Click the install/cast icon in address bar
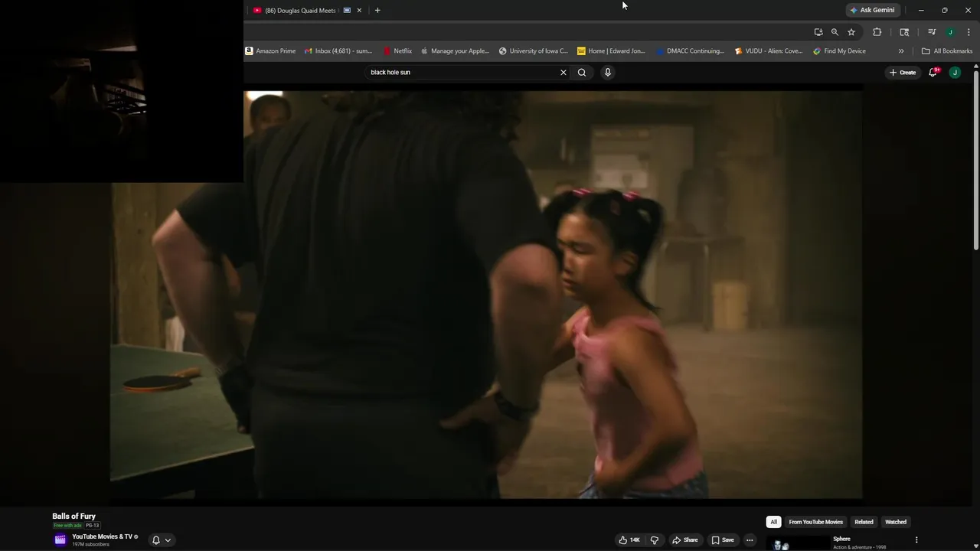980x551 pixels. [x=818, y=32]
